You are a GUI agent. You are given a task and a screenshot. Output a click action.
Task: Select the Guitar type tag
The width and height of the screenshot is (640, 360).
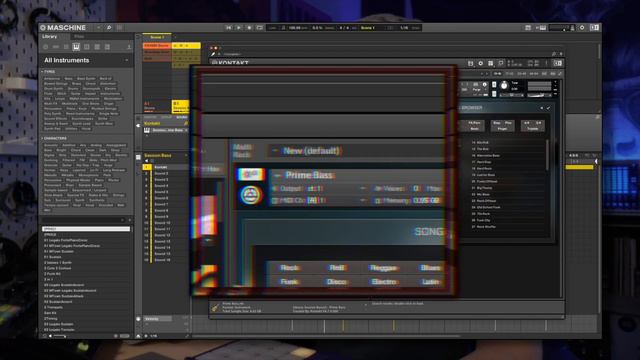coord(76,93)
